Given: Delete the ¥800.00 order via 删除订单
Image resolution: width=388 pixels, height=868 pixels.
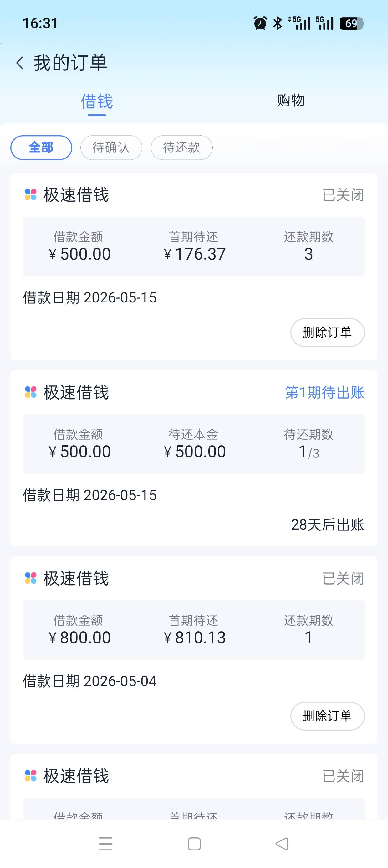Looking at the screenshot, I should (327, 716).
